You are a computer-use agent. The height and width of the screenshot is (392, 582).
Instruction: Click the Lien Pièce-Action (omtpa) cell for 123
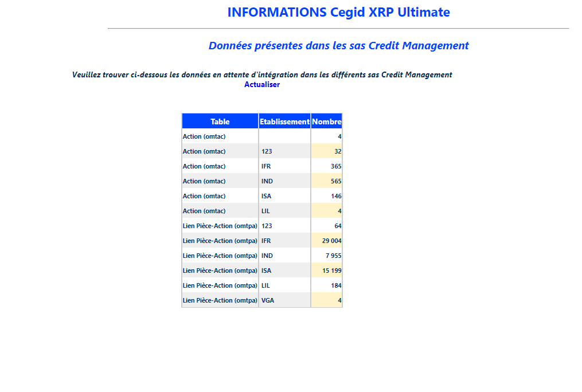tap(220, 226)
